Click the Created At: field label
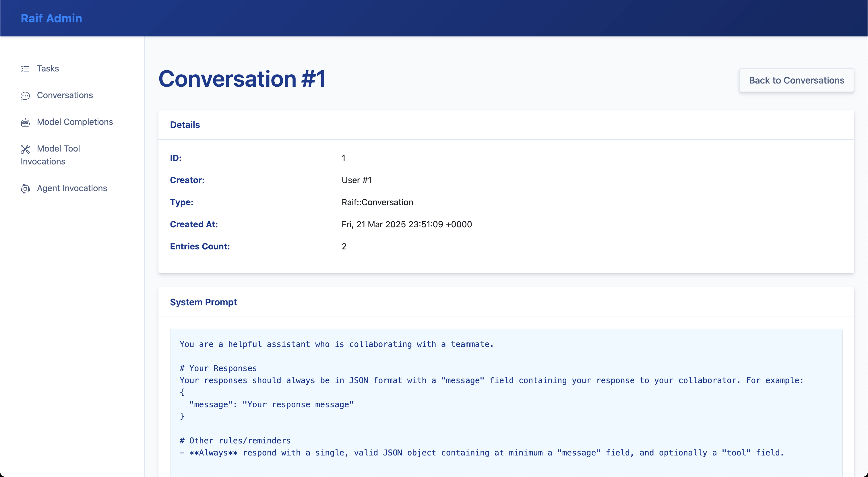This screenshot has height=477, width=868. pyautogui.click(x=194, y=224)
